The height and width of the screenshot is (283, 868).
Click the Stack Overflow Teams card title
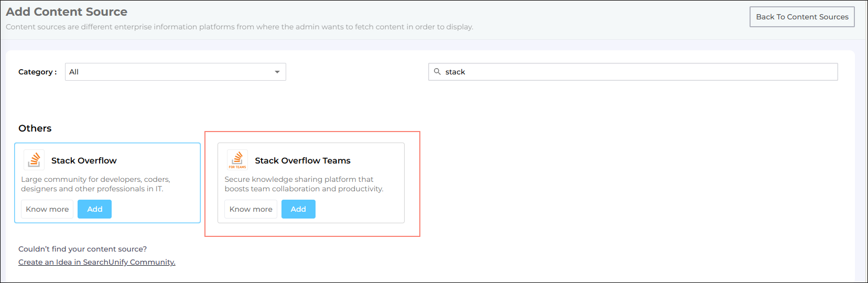[x=302, y=160]
